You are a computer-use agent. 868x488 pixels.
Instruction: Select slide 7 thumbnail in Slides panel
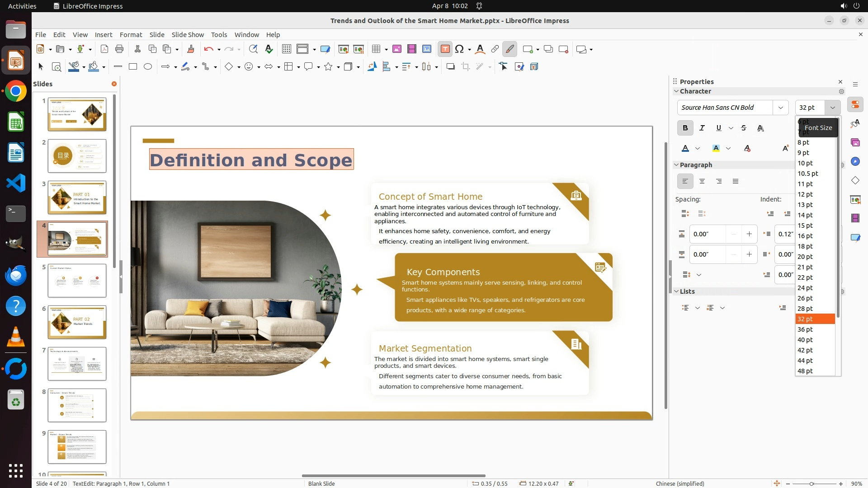coord(77,364)
